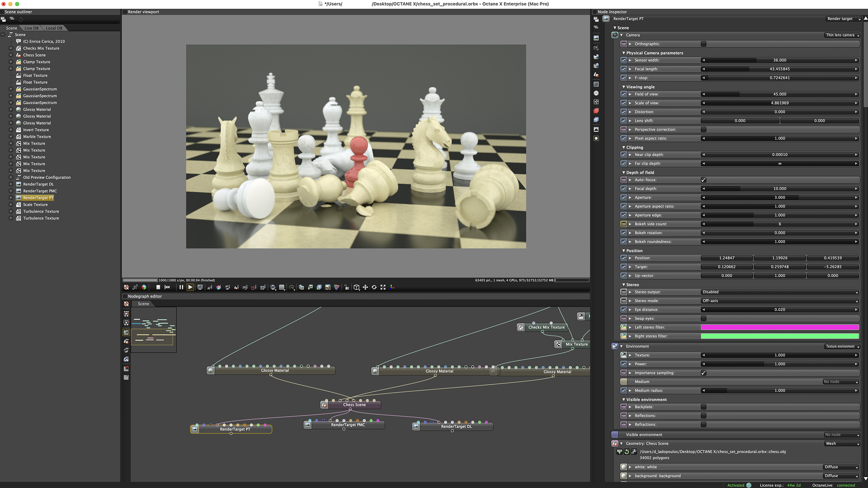Switch to the Live DB tab
This screenshot has height=488, width=868.
tap(31, 28)
